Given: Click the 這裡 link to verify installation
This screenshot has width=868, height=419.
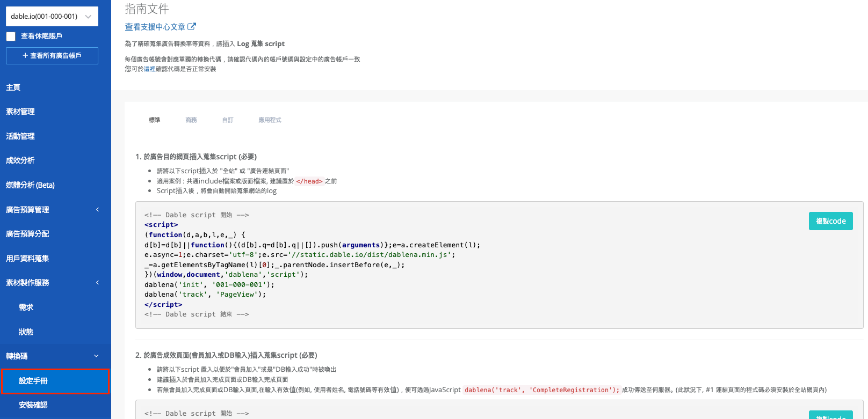Looking at the screenshot, I should (149, 69).
